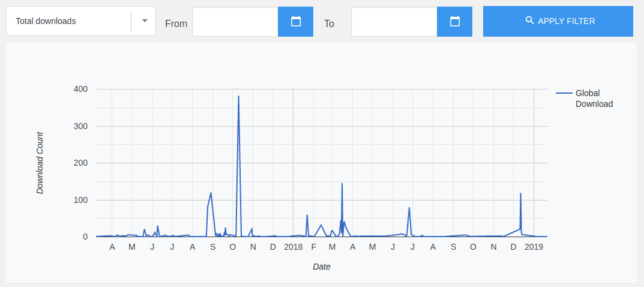The width and height of the screenshot is (644, 287).
Task: Click the From label
Action: 176,24
